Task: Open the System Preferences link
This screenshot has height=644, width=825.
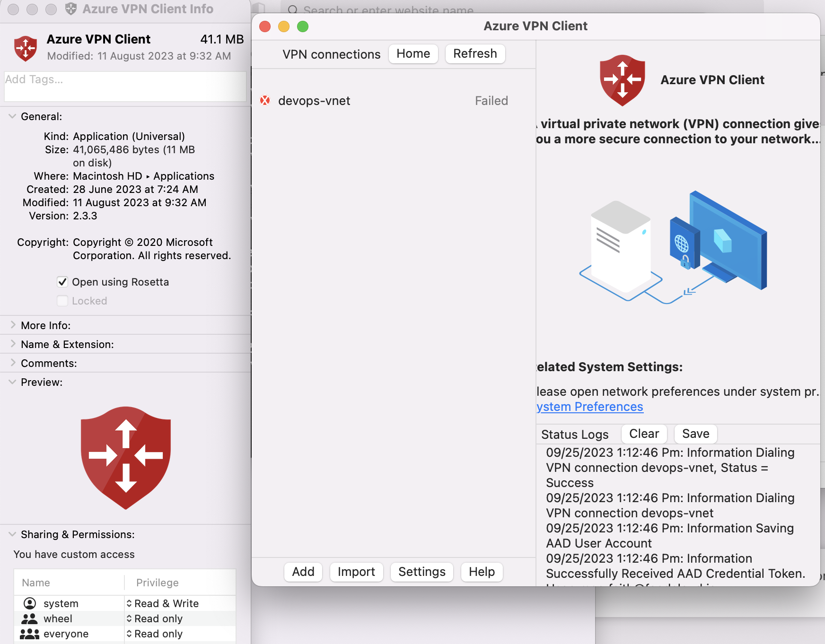Action: (x=590, y=407)
